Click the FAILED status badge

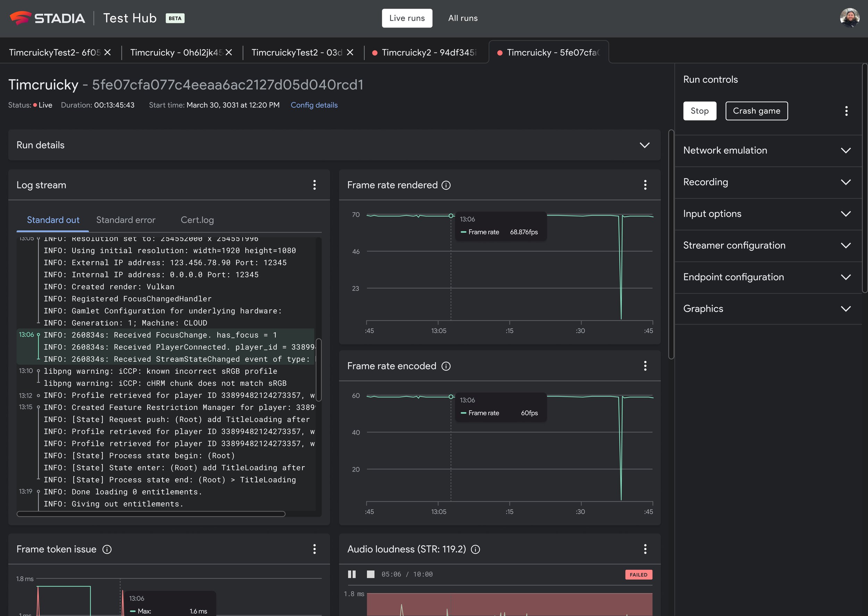(638, 574)
